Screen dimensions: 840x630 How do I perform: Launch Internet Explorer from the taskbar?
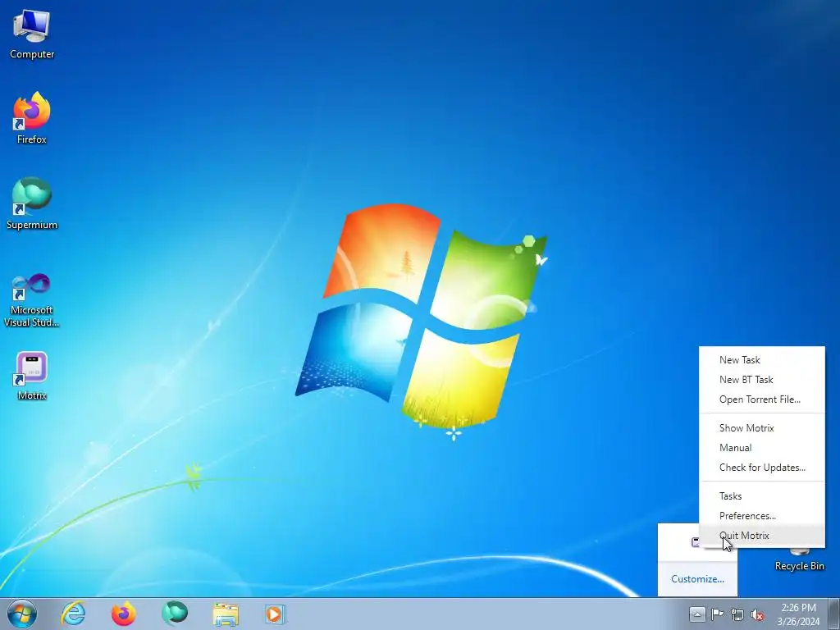[73, 614]
